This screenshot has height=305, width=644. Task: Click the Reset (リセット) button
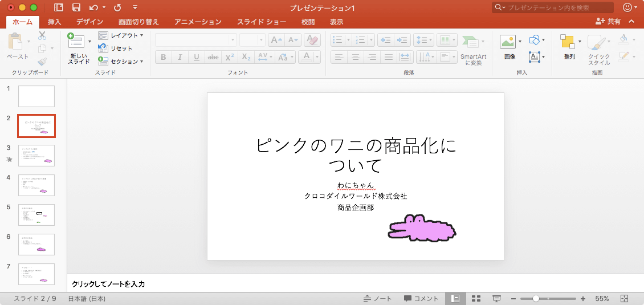pyautogui.click(x=116, y=48)
